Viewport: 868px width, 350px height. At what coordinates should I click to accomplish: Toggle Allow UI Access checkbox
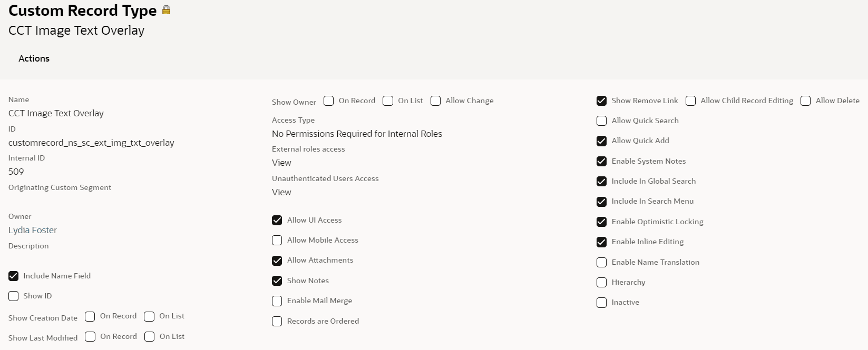(277, 221)
